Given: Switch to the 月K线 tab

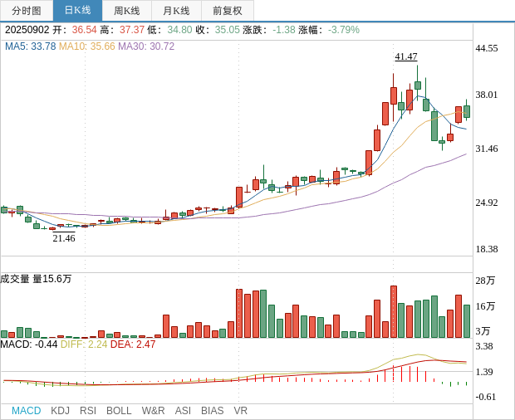Looking at the screenshot, I should pyautogui.click(x=176, y=11).
